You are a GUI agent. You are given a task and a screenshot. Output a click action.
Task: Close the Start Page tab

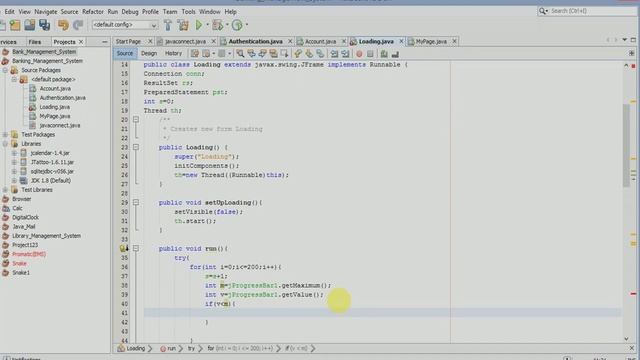point(150,41)
